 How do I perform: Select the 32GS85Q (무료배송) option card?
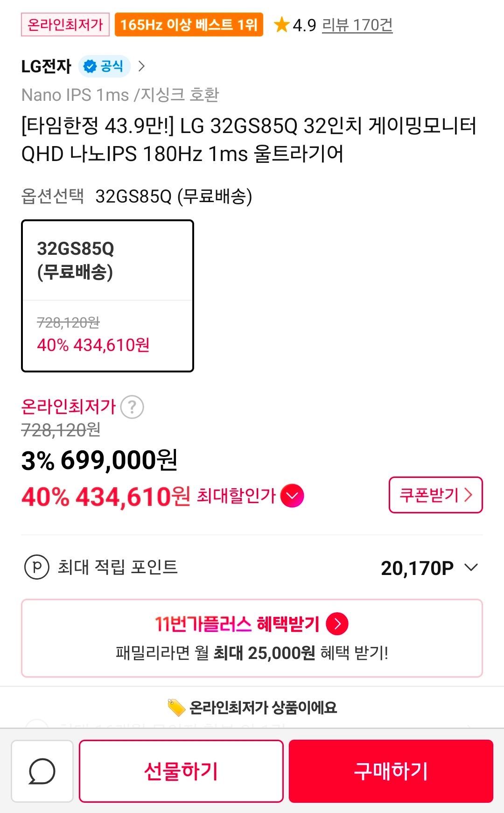coord(107,295)
